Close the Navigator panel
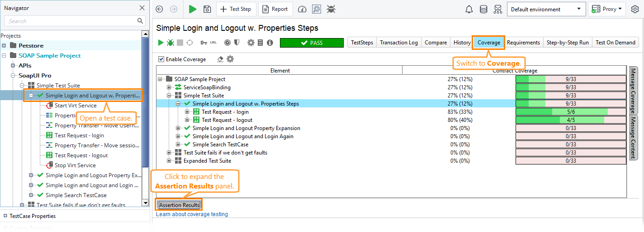Viewport: 644px width, 232px height. click(x=142, y=8)
